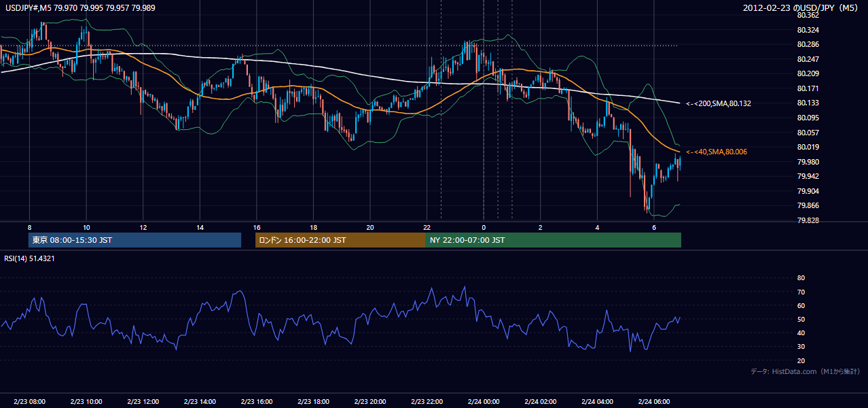Screen dimensions: 868x408
Task: Click the 2/24 04:00 bottom time label
Action: click(x=597, y=402)
